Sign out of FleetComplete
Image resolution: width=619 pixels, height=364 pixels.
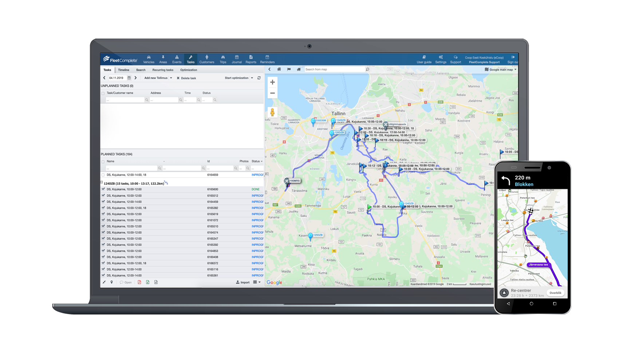(x=513, y=59)
